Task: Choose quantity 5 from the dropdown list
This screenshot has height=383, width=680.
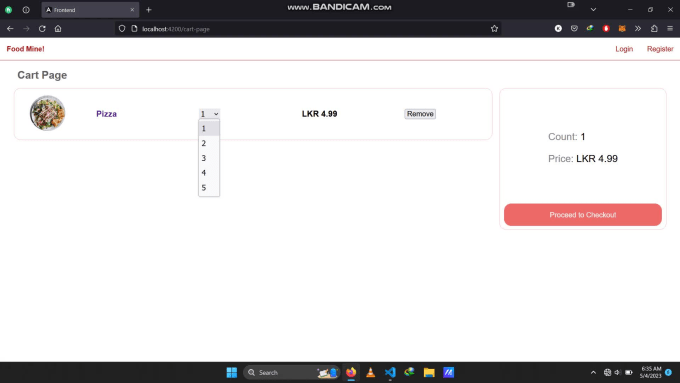Action: pos(209,187)
